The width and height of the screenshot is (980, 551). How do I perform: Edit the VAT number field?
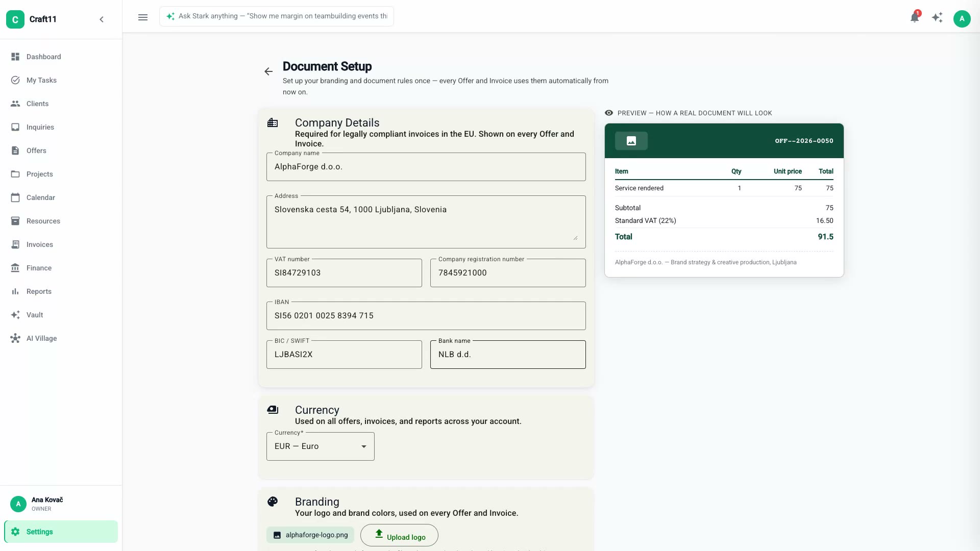pos(344,273)
